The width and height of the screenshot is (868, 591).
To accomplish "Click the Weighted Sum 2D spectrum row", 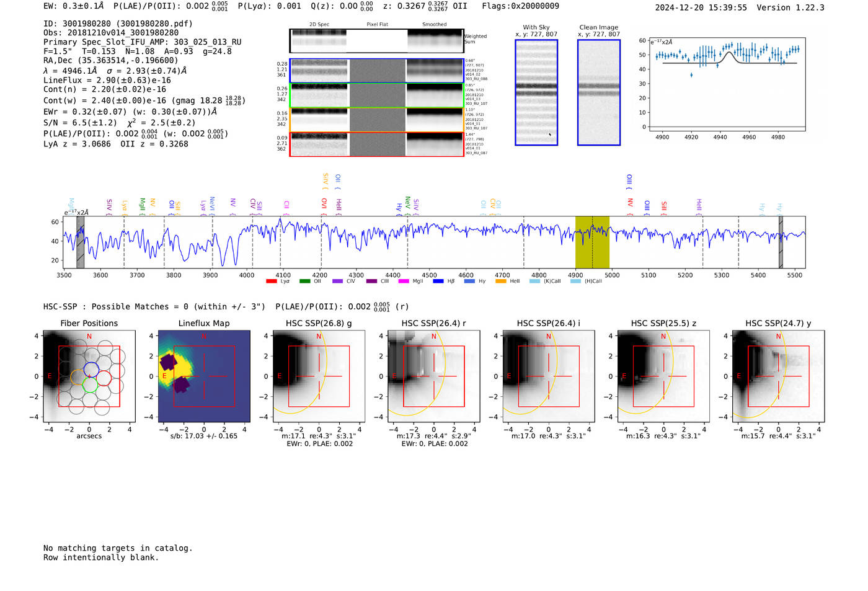I will [x=376, y=41].
